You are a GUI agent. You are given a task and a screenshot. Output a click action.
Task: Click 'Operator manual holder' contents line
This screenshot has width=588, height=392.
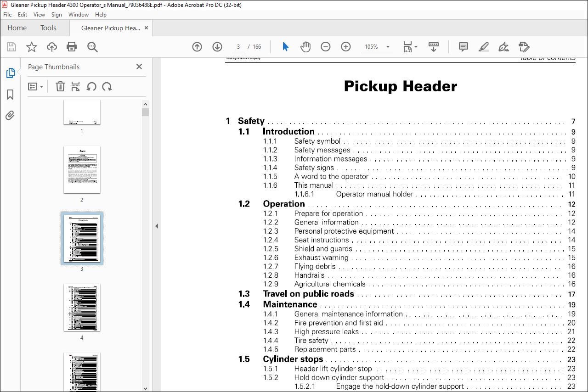(x=374, y=194)
